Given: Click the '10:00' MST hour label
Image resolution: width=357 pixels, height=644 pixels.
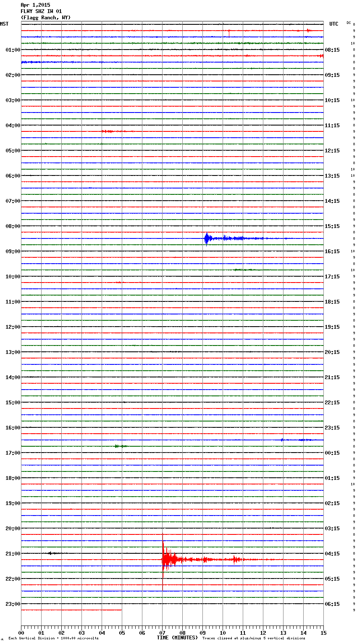Looking at the screenshot, I should 13,277.
